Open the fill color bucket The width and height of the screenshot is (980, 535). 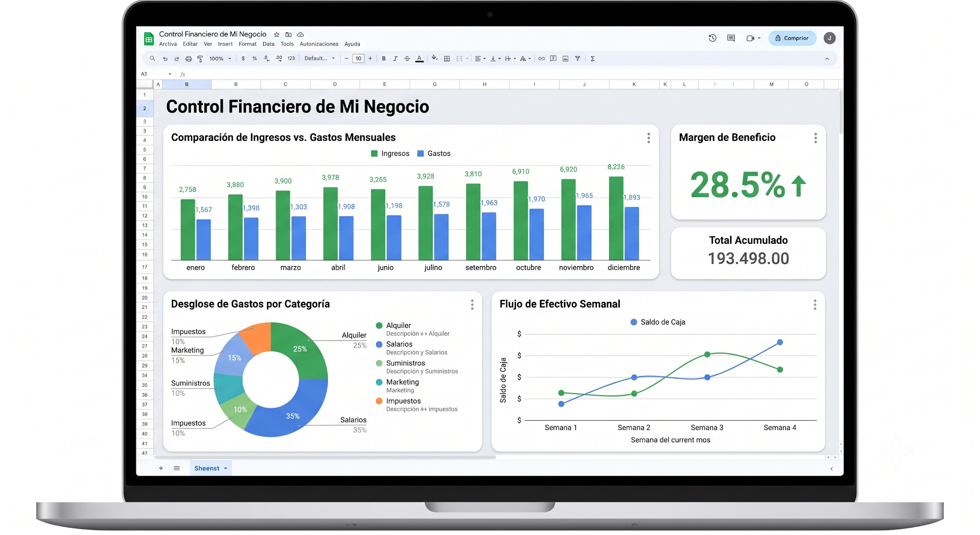coord(434,58)
